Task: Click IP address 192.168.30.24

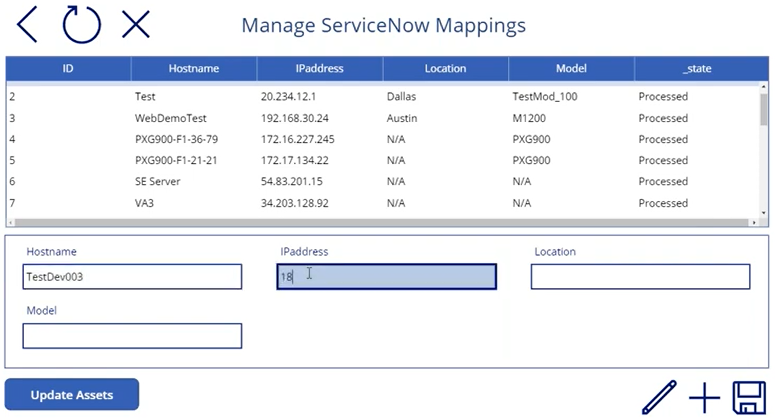Action: click(x=295, y=118)
